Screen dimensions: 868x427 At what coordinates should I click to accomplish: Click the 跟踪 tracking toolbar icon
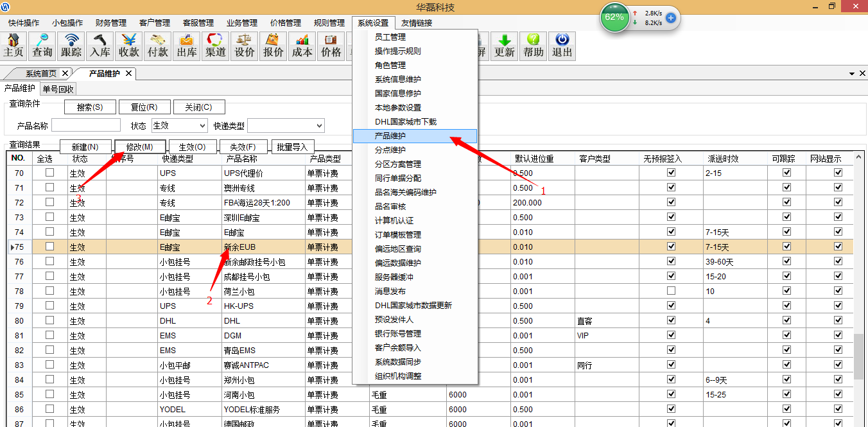[71, 46]
